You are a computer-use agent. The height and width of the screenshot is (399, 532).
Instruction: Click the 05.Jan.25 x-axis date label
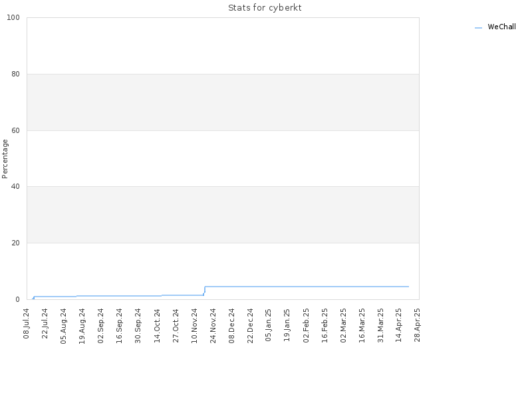click(x=269, y=325)
